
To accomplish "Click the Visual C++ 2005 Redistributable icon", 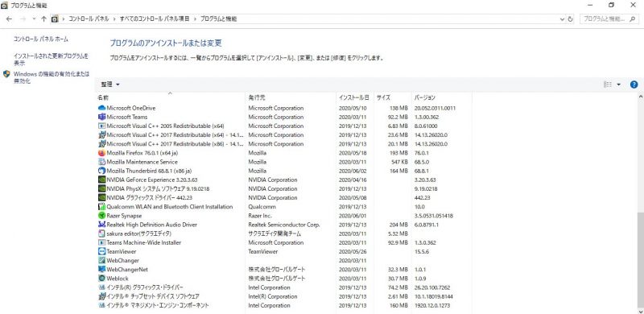I will click(102, 126).
